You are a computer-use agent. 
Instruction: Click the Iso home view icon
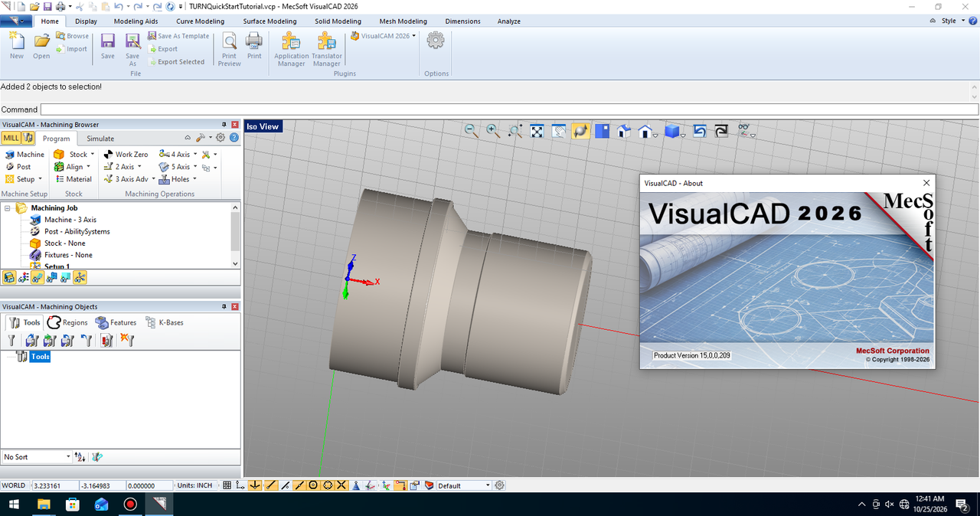coord(624,131)
